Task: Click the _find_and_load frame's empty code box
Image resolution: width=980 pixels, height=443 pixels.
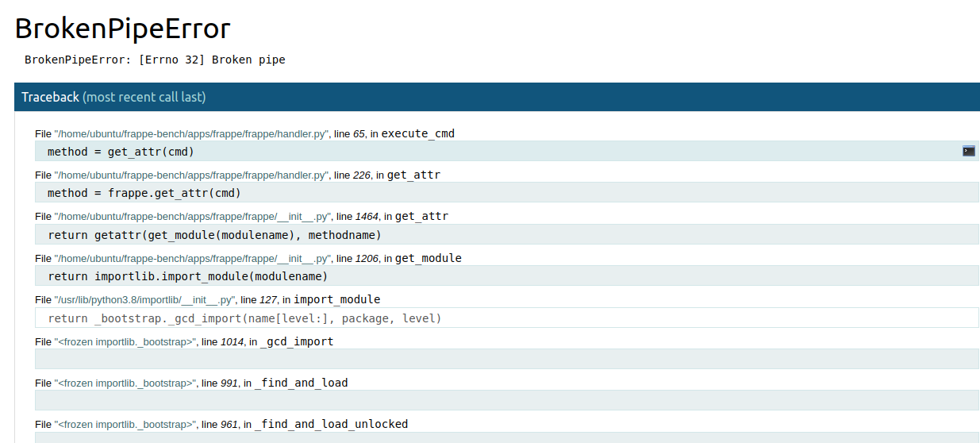Action: tap(507, 400)
